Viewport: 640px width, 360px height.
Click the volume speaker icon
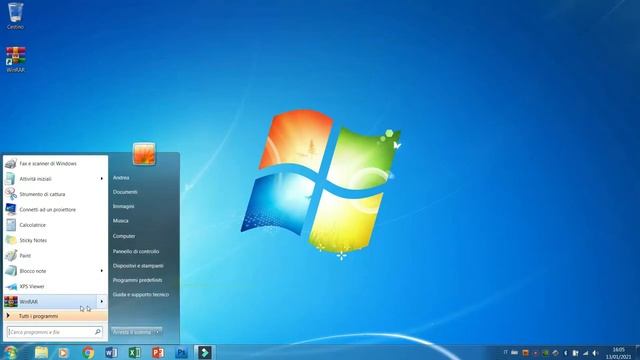(x=596, y=353)
